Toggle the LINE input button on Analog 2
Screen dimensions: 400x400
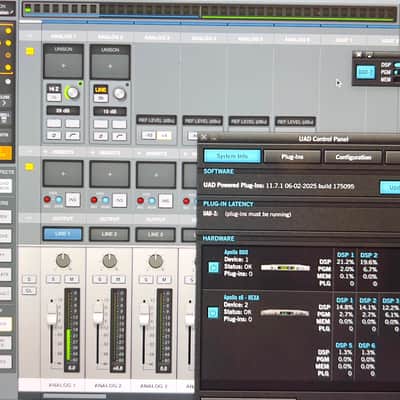coord(101,89)
